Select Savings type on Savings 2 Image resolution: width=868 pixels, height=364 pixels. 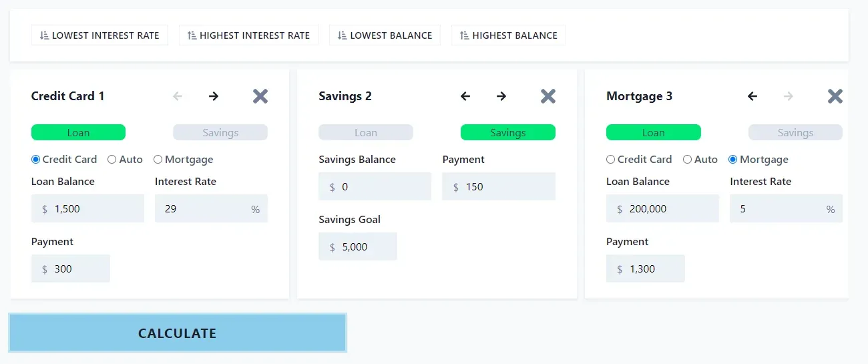click(508, 132)
